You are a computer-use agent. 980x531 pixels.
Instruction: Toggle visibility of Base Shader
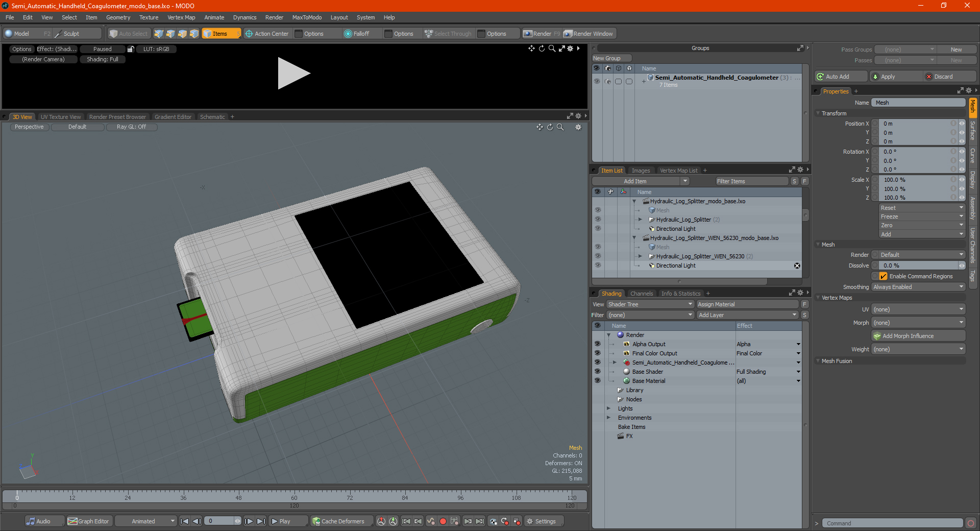pos(597,372)
